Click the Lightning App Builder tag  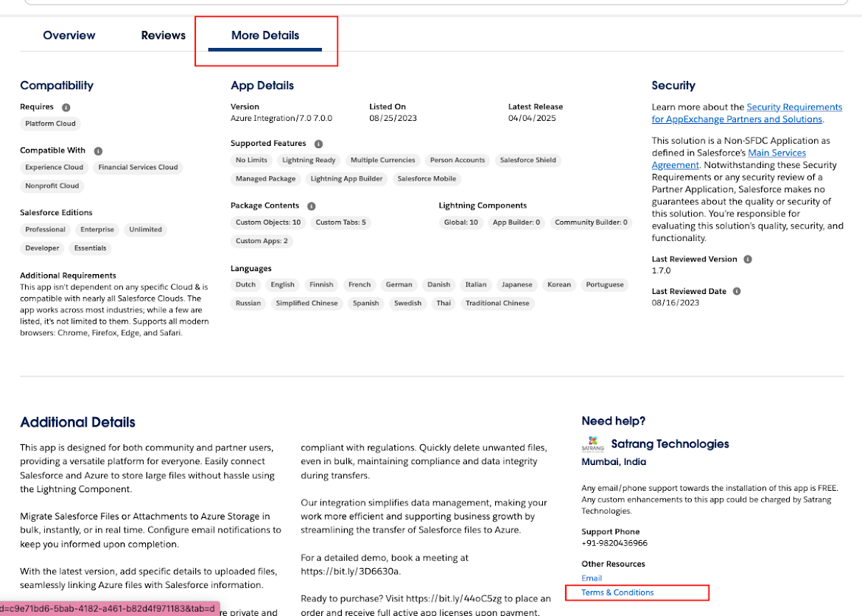tap(346, 179)
